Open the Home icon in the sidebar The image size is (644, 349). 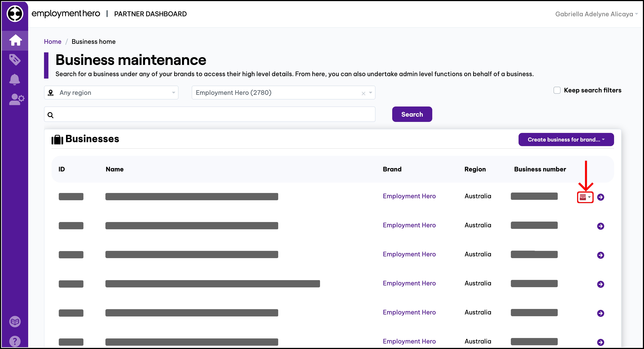(15, 40)
